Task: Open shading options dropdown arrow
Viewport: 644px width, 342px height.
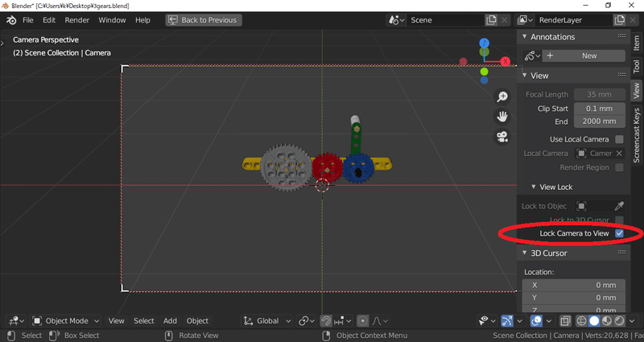Action: pos(632,321)
